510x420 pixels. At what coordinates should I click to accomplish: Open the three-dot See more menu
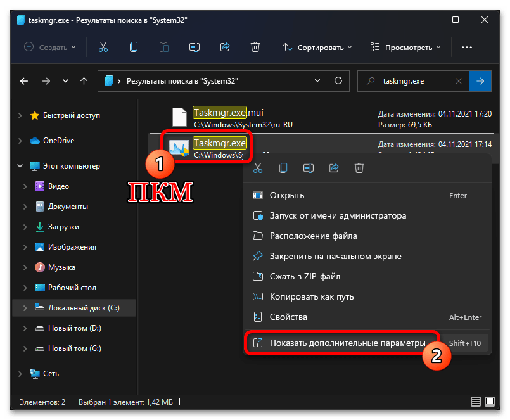coord(467,47)
